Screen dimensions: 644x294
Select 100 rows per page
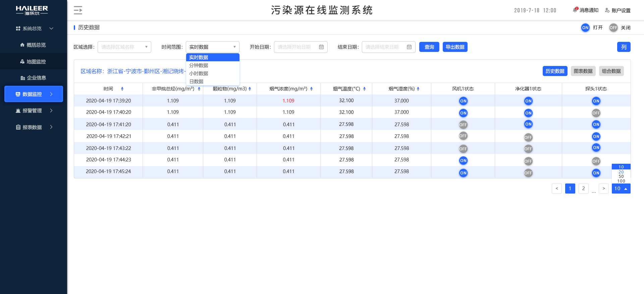[x=621, y=181]
